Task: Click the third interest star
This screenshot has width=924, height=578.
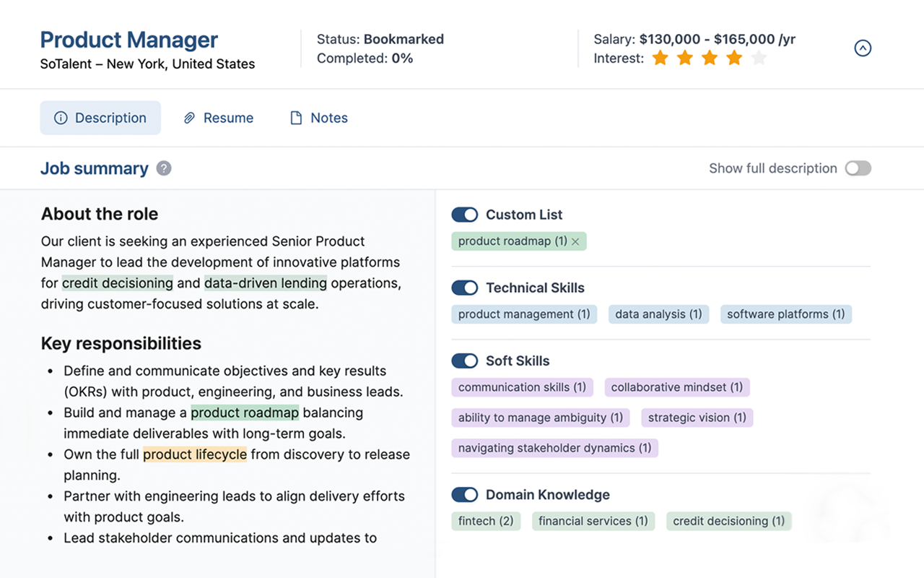Action: pos(709,58)
